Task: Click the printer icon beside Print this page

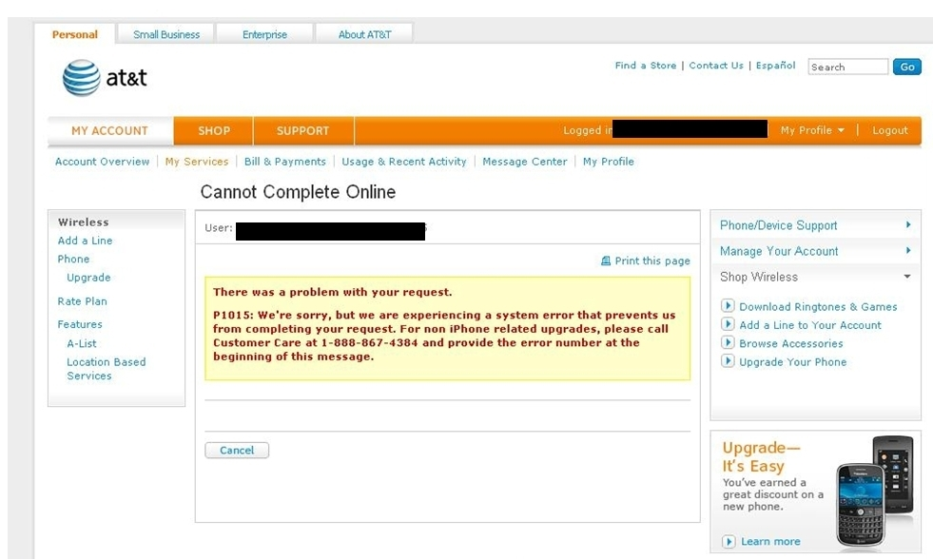Action: (606, 261)
